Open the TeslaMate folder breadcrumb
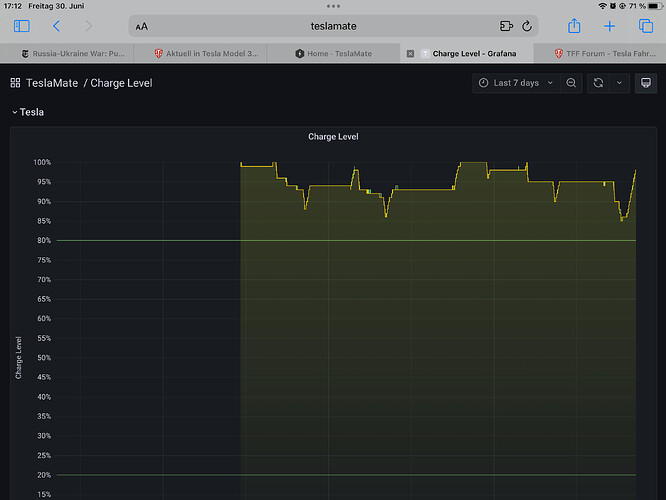Viewport: 666px width, 500px height. 52,83
